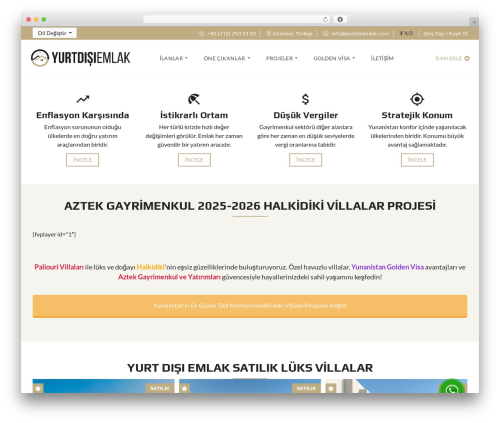Open a new browser tab with plus
The width and height of the screenshot is (500, 423).
[474, 22]
